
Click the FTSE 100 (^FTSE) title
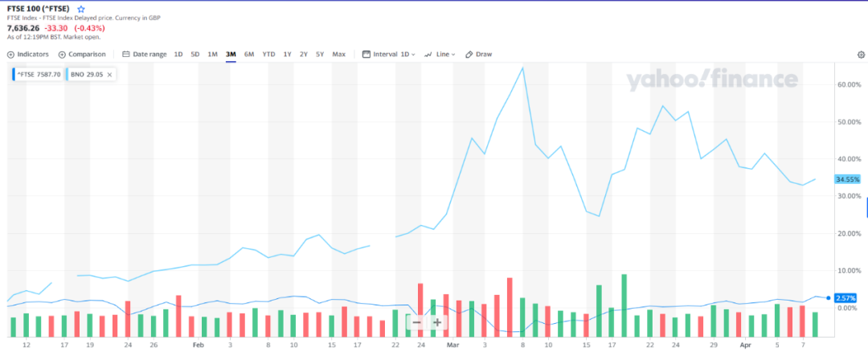pos(39,10)
